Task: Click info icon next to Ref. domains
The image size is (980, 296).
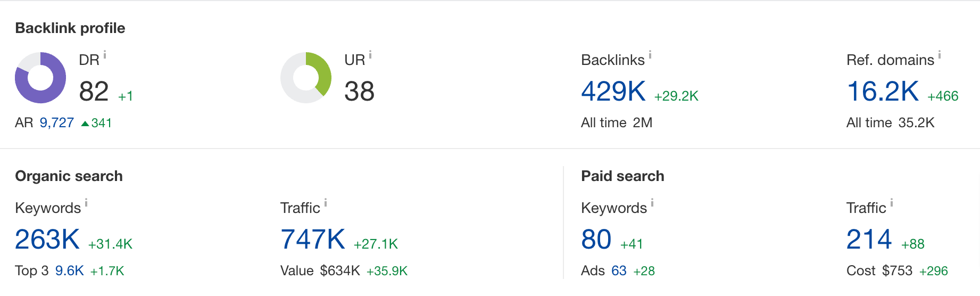Action: coord(940,55)
